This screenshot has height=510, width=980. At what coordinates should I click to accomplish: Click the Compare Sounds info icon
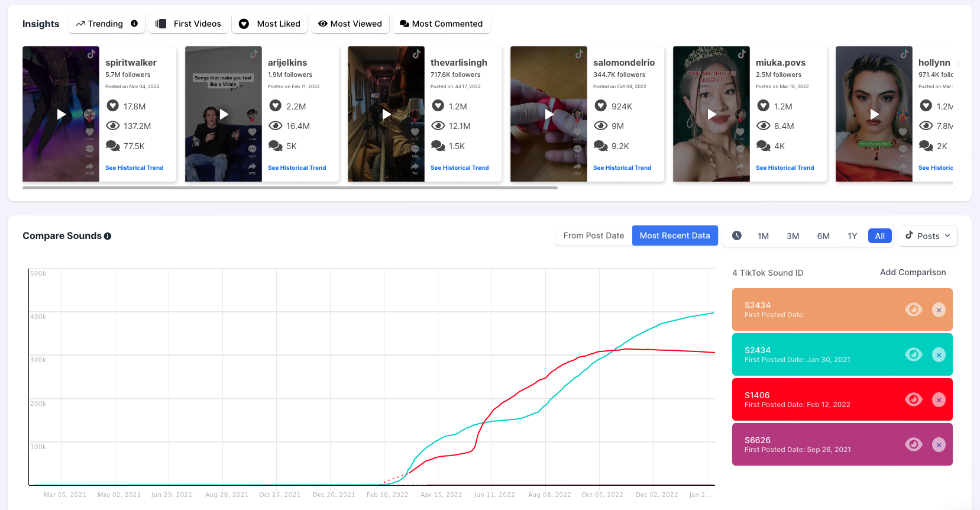(108, 236)
